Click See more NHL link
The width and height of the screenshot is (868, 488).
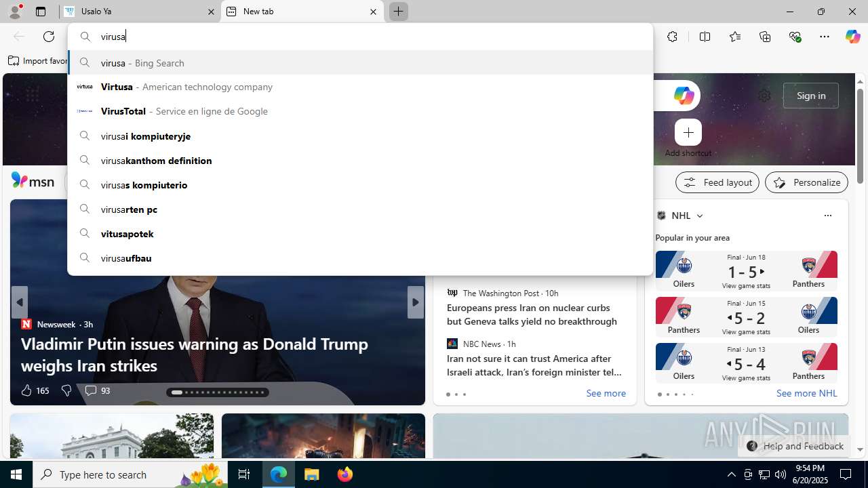(806, 393)
